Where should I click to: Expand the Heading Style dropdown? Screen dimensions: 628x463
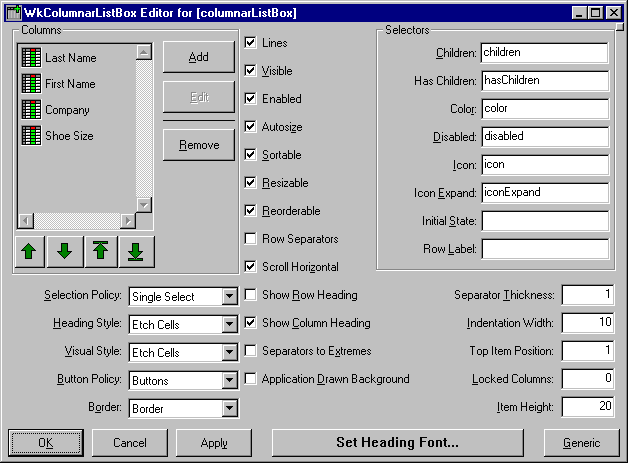pos(229,325)
